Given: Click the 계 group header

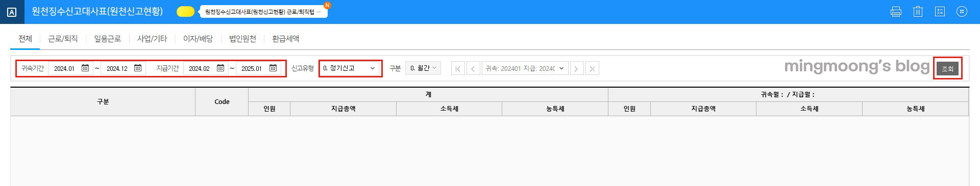Looking at the screenshot, I should [x=428, y=94].
